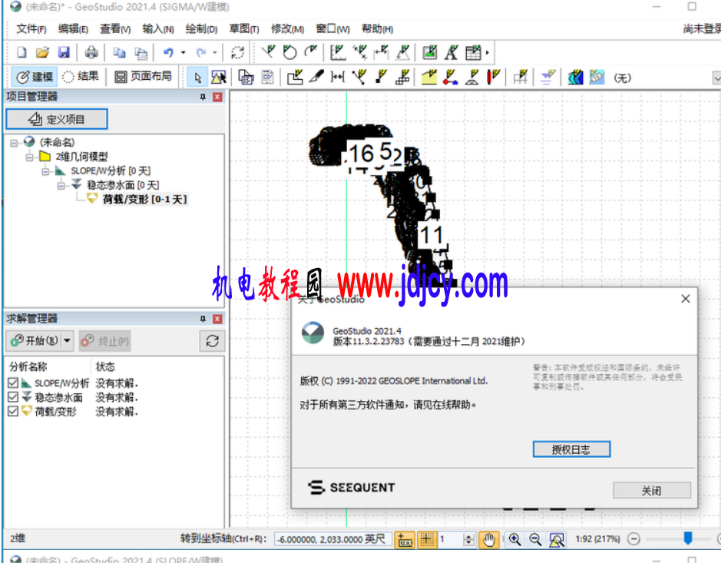Click the zoom slider handle in status bar
728x563 pixels.
coord(688,538)
